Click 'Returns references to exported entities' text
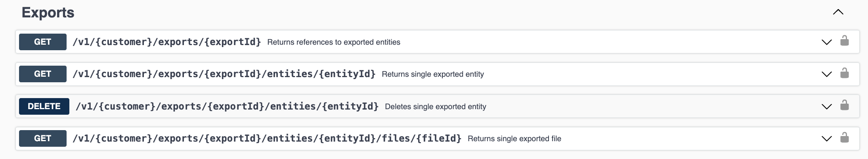The width and height of the screenshot is (868, 159). pos(333,42)
